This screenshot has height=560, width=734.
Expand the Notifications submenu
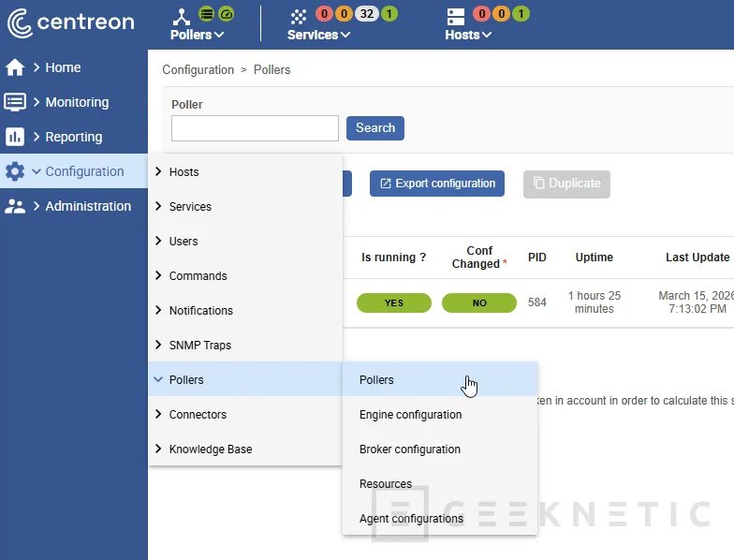pyautogui.click(x=245, y=311)
